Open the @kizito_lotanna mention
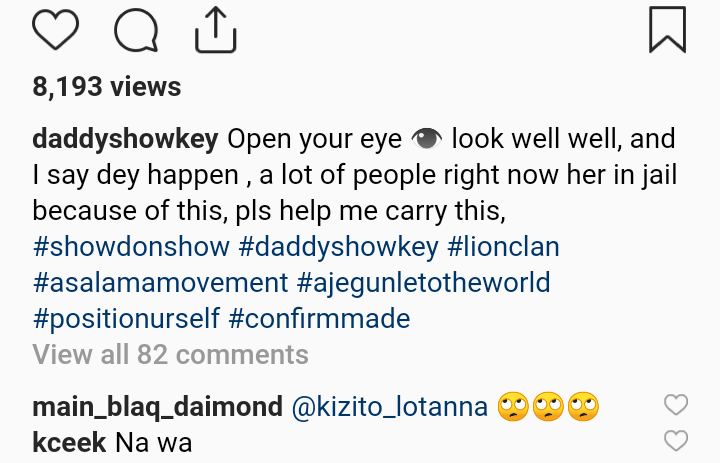The image size is (720, 463). pos(390,407)
